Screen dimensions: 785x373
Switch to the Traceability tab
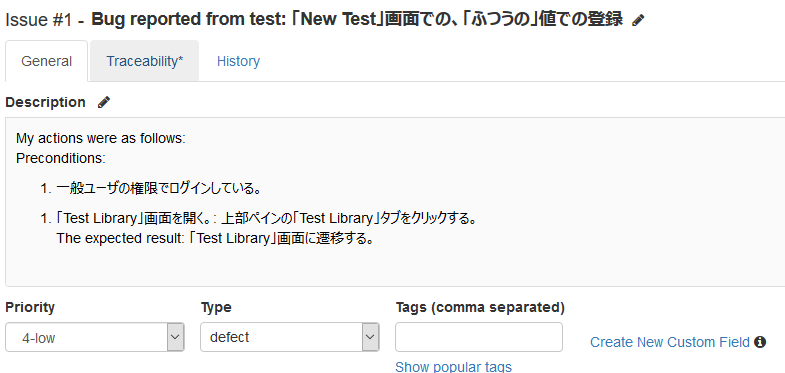(145, 61)
